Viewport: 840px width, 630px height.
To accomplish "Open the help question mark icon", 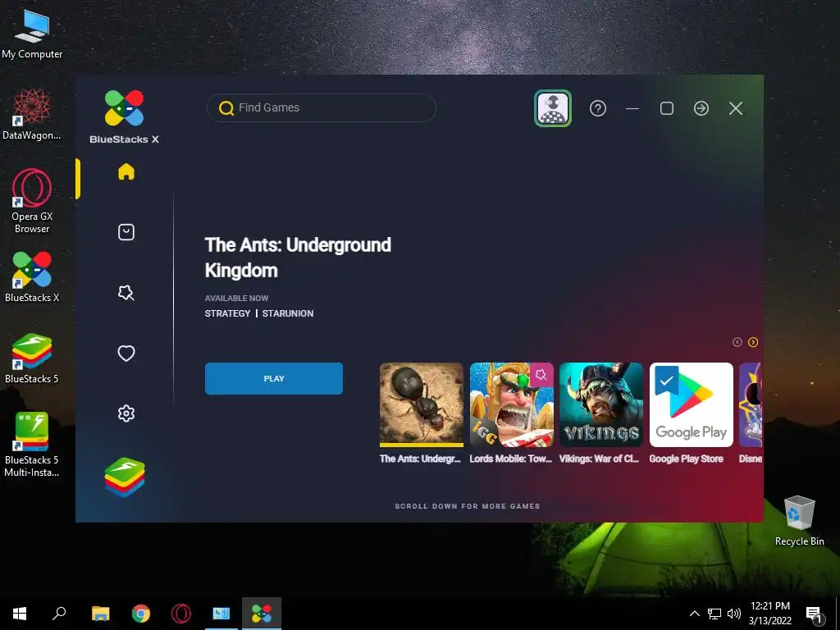I will coord(598,108).
